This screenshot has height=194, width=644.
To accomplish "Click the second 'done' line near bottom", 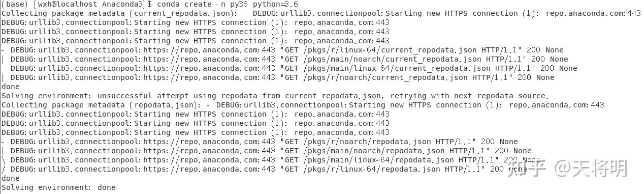I will [x=11, y=178].
